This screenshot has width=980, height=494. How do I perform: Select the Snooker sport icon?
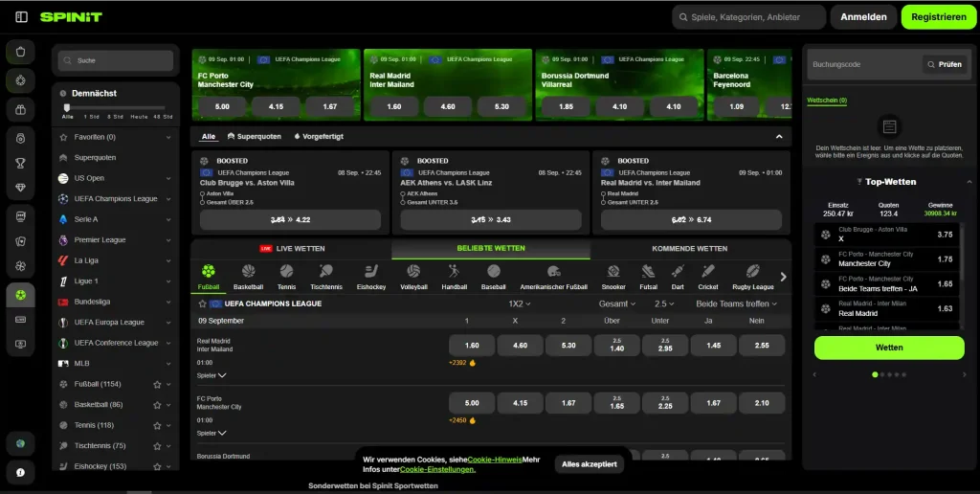613,278
